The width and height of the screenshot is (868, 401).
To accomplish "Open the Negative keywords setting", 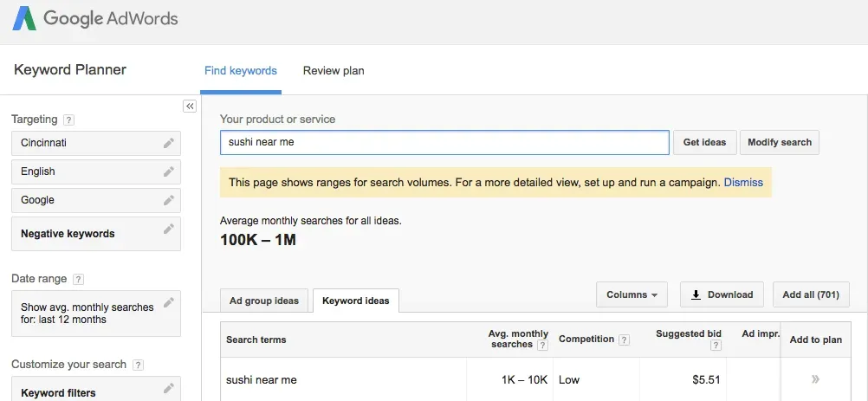I will (96, 234).
